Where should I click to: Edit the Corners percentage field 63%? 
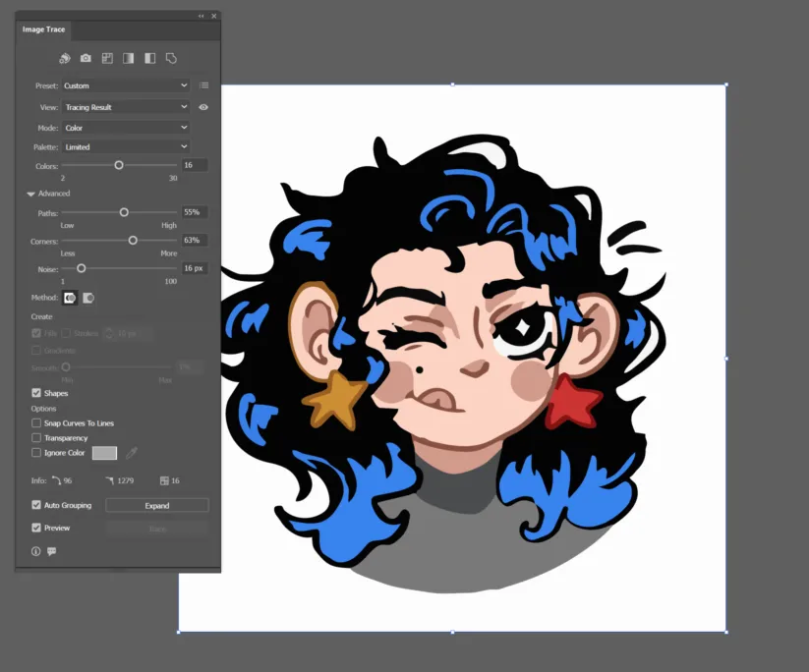(x=195, y=240)
